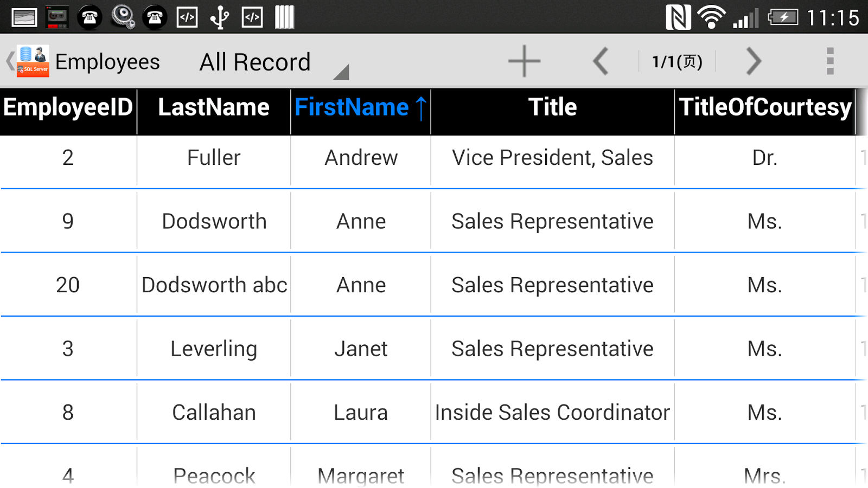Open the three-dot overflow menu

coord(829,61)
